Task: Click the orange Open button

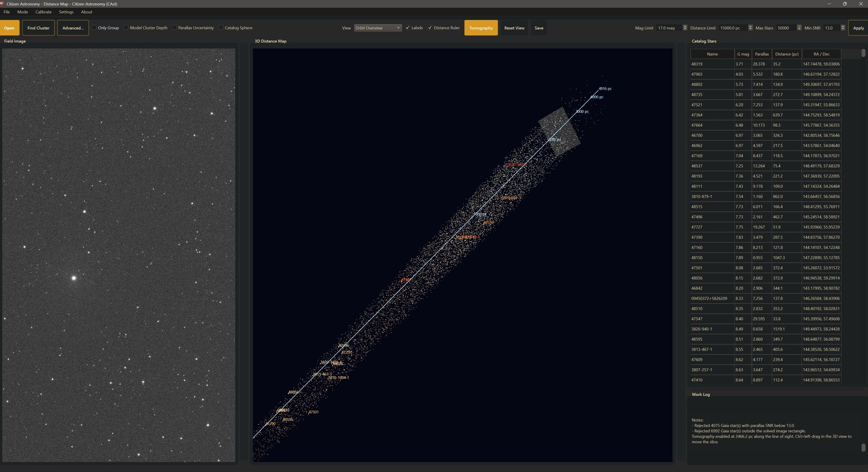Action: point(10,28)
